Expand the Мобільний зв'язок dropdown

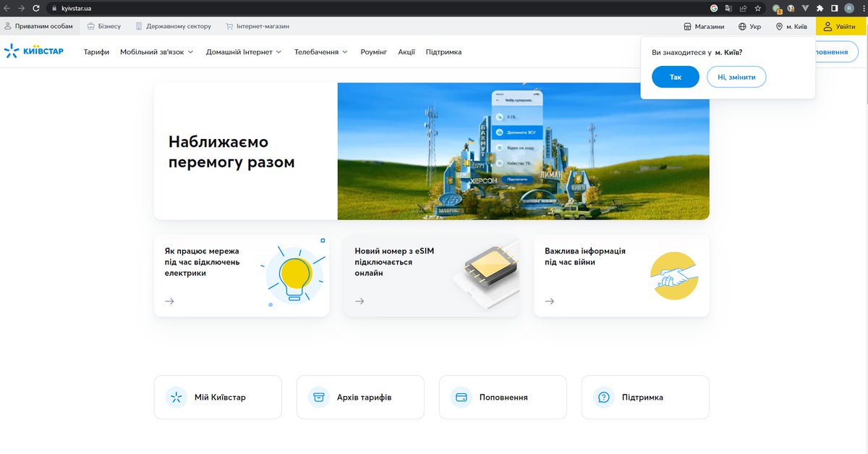click(x=157, y=52)
